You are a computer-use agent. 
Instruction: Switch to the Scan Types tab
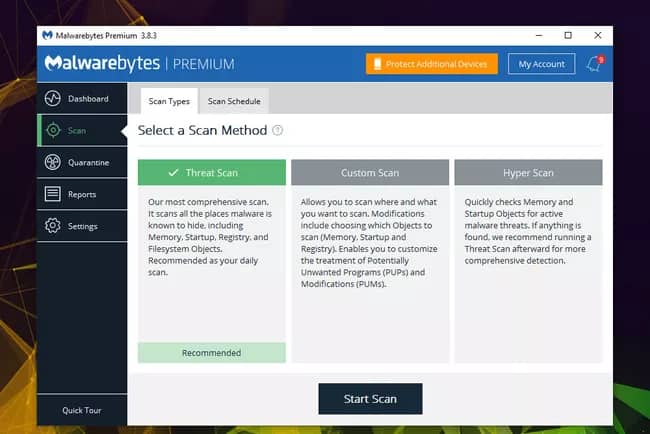point(169,101)
